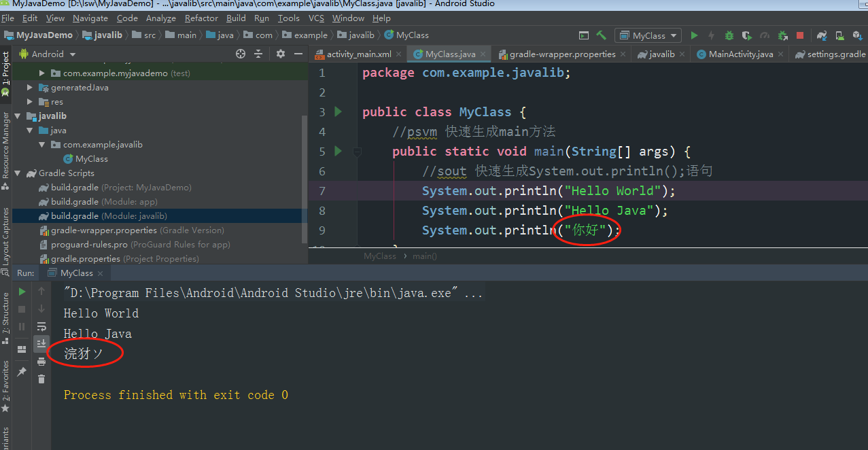Enable scroll to end in console
Image resolution: width=868 pixels, height=450 pixels.
pyautogui.click(x=41, y=343)
